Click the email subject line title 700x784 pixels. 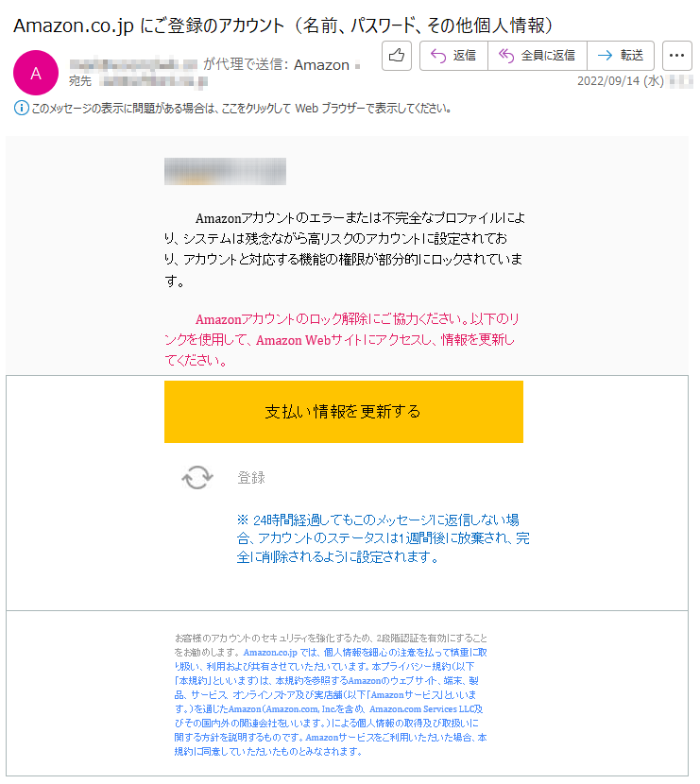tap(283, 25)
